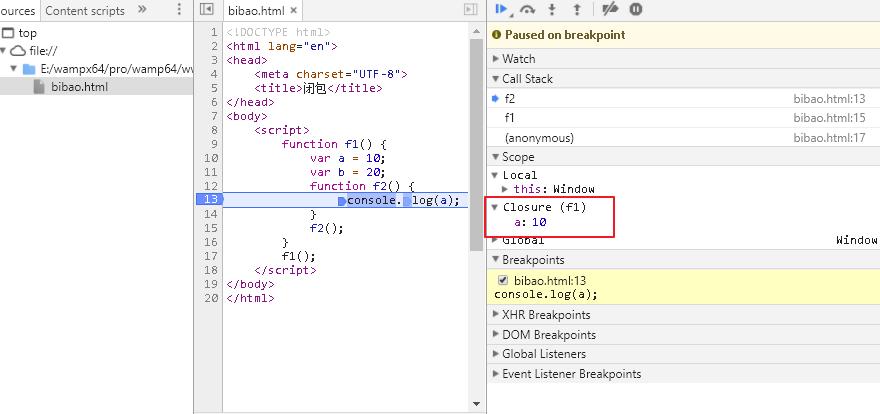This screenshot has height=414, width=880.
Task: Click the Paused on breakpoint banner
Action: (683, 35)
